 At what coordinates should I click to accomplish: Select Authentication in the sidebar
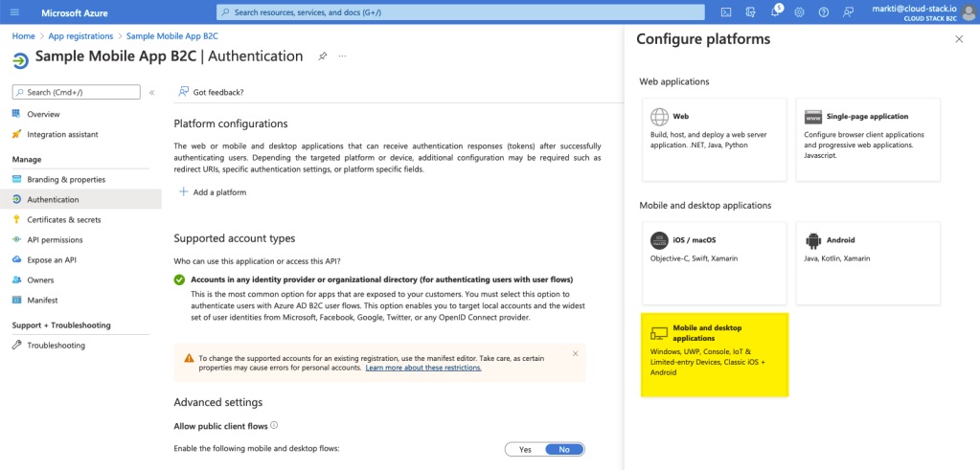pos(80,200)
